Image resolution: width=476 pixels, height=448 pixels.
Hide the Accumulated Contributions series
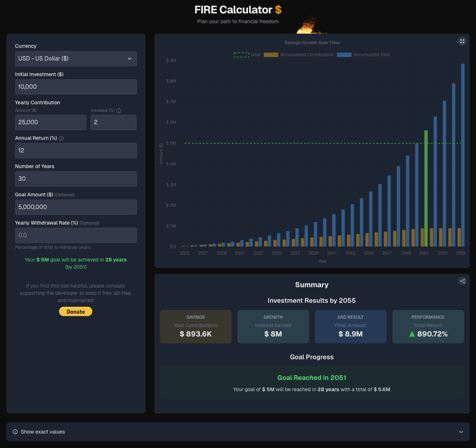[298, 54]
